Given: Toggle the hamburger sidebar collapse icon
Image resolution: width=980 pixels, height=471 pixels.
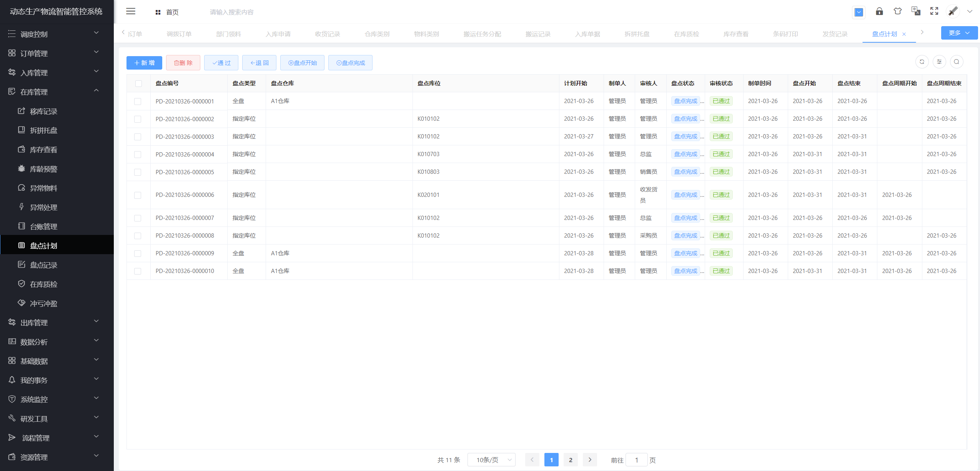Looking at the screenshot, I should [131, 12].
